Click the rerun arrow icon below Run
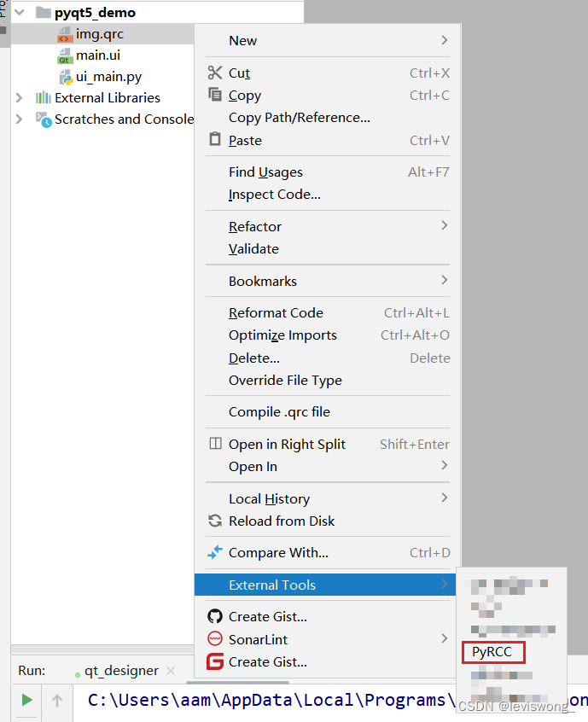 [56, 700]
